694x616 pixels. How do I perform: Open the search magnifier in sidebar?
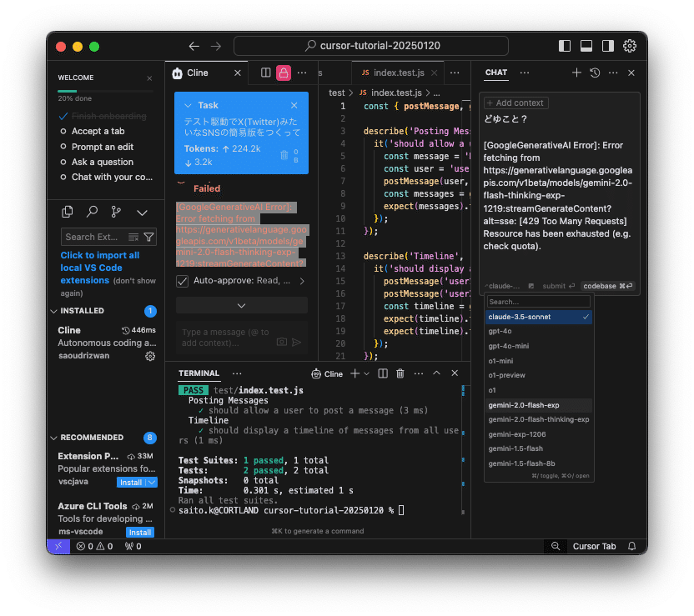coord(92,212)
